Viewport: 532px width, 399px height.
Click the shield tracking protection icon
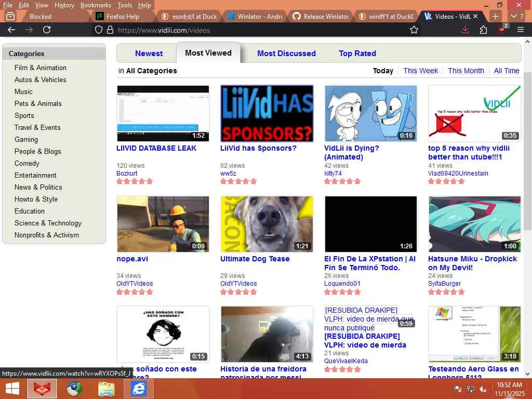(98, 30)
